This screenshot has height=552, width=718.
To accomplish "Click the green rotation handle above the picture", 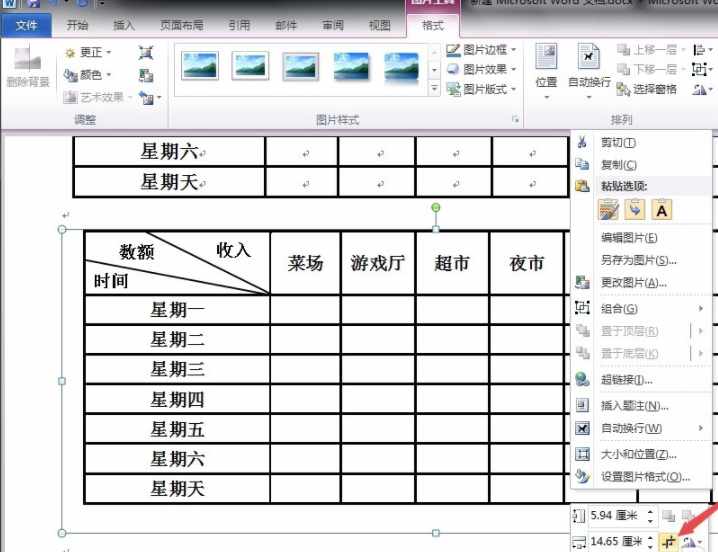I will pos(436,208).
